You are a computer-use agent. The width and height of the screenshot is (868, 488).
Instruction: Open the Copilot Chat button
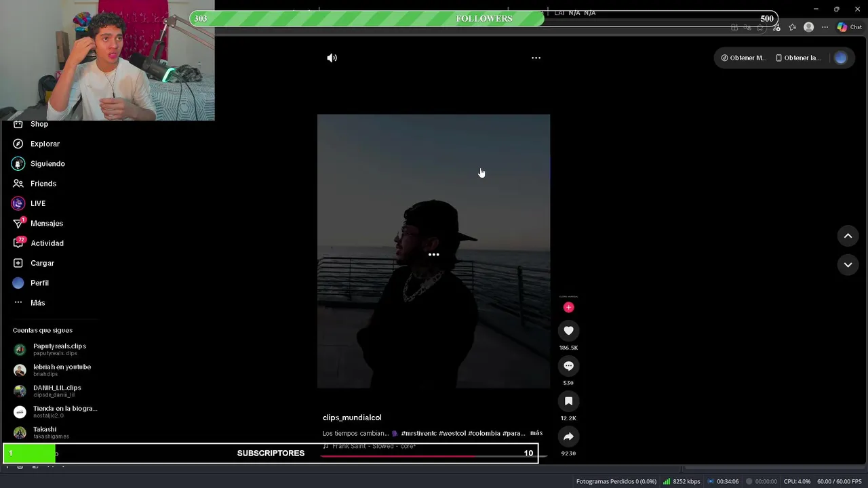pos(849,27)
